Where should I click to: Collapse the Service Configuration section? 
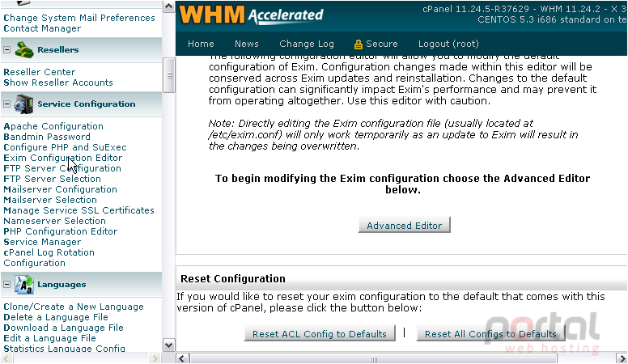6,104
